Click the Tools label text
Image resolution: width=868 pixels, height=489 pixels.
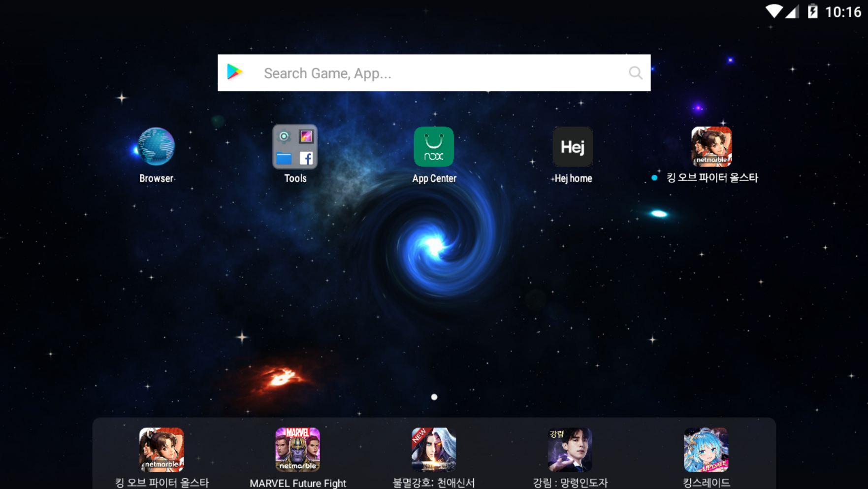tap(295, 178)
